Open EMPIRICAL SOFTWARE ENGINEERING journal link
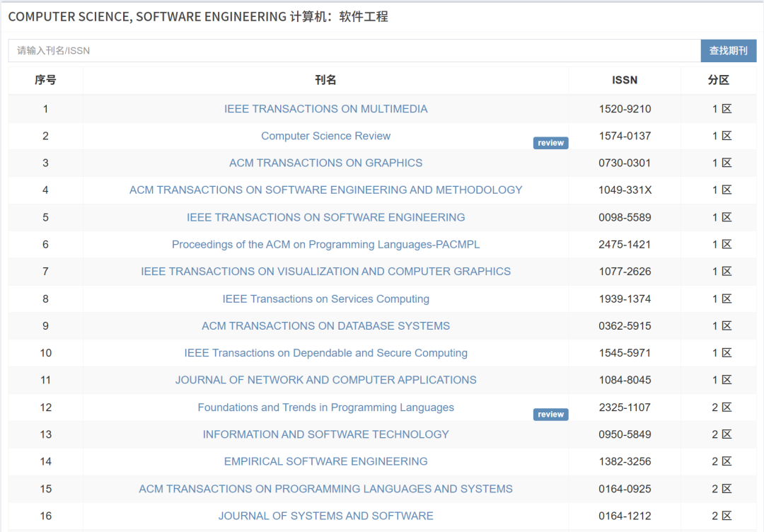 [325, 461]
